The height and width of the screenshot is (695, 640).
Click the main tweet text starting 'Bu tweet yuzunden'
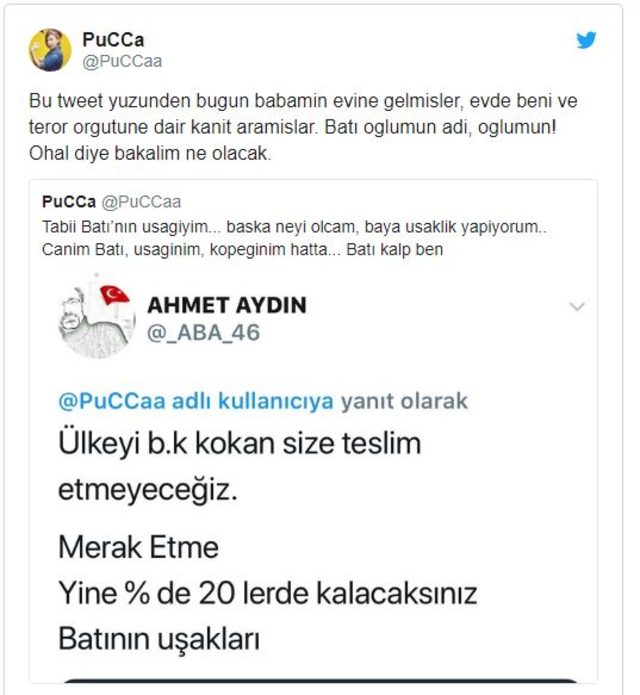303,127
